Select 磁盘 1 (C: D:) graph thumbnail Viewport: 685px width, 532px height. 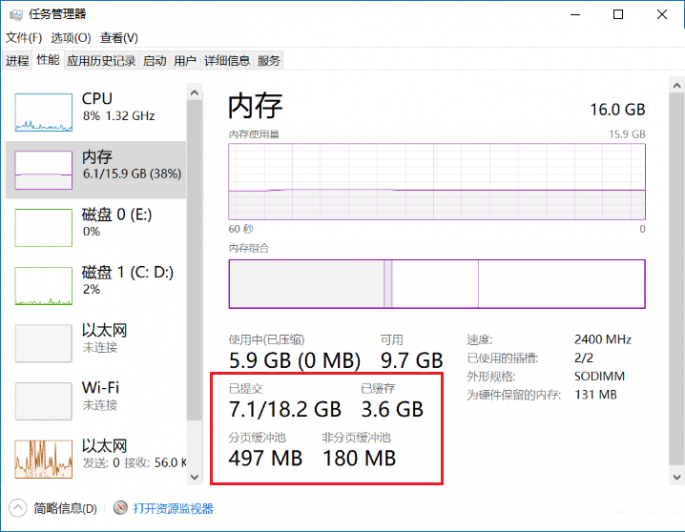(44, 285)
